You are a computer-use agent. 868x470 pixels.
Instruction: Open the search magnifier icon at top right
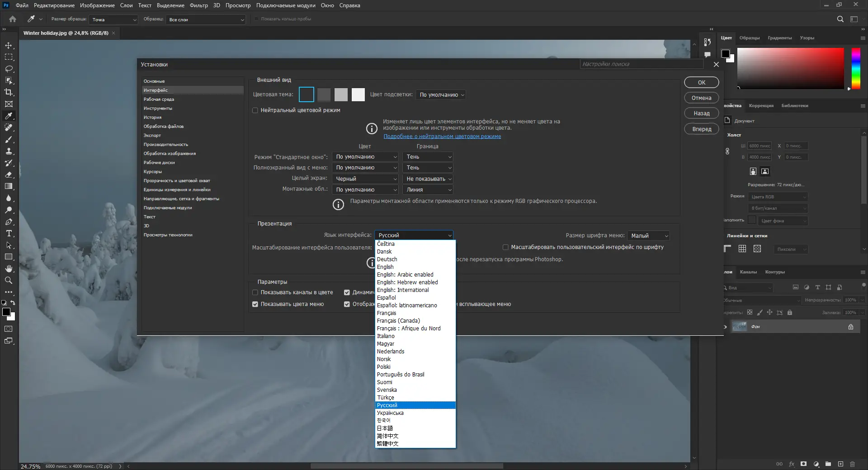840,19
